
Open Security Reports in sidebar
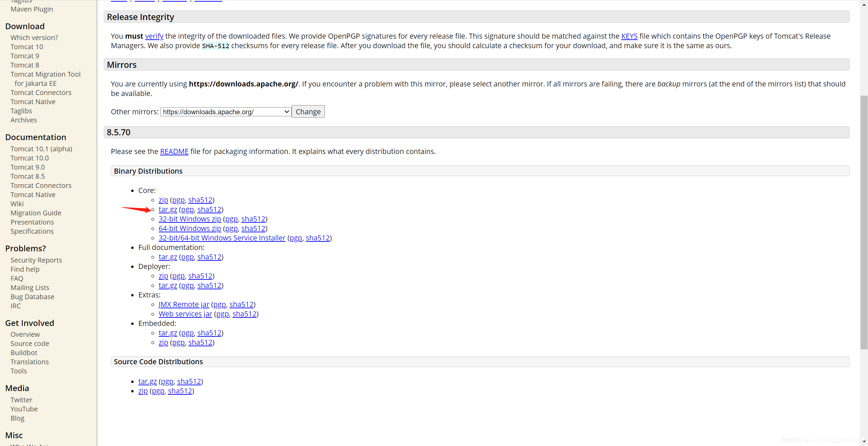[36, 260]
